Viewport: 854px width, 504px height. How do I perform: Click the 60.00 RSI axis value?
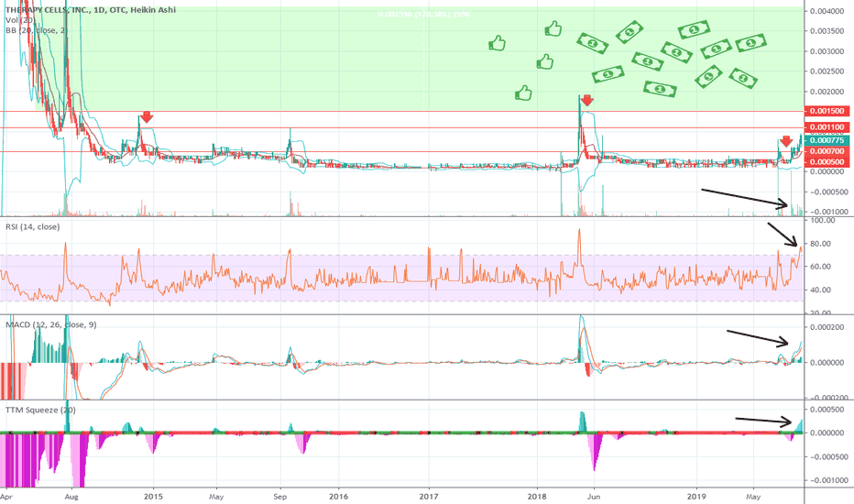click(x=821, y=267)
